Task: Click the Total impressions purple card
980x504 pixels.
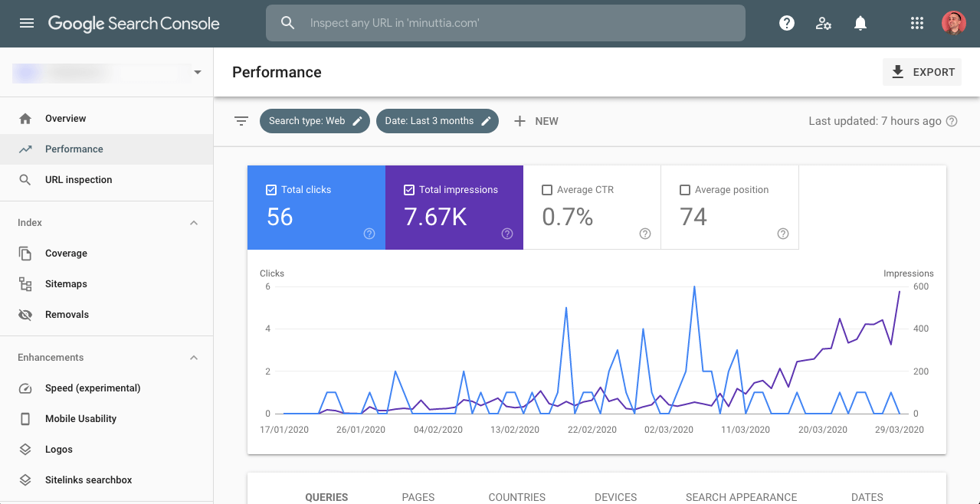Action: [454, 208]
